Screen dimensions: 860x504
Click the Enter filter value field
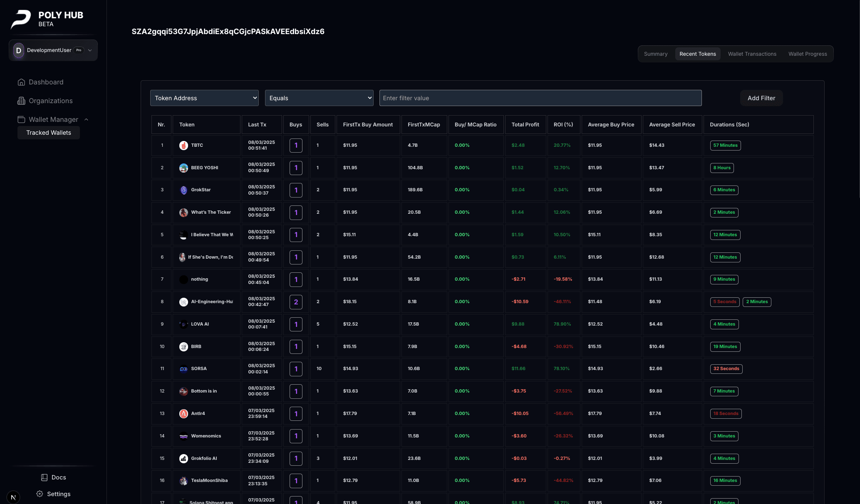(x=540, y=98)
